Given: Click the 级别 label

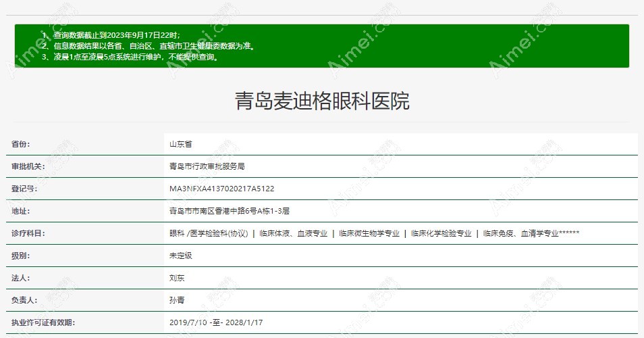Looking at the screenshot, I should 20,256.
